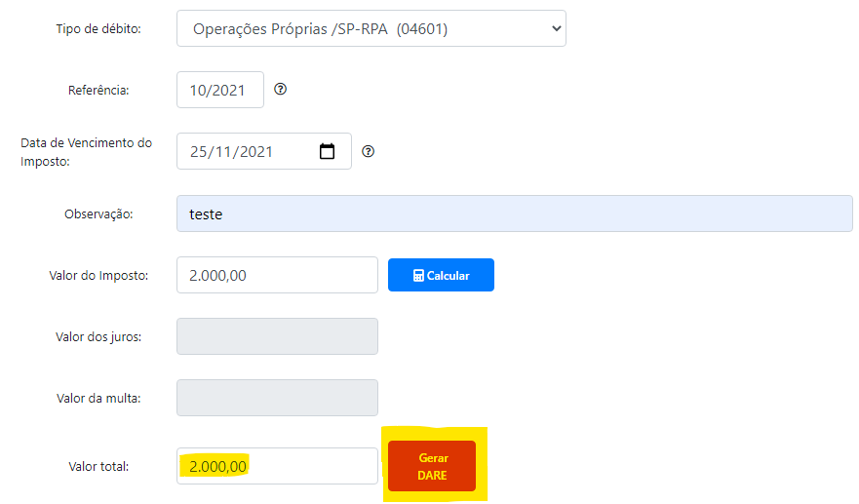Click the Valor dos juros field
This screenshot has width=859, height=504.
[x=277, y=336]
